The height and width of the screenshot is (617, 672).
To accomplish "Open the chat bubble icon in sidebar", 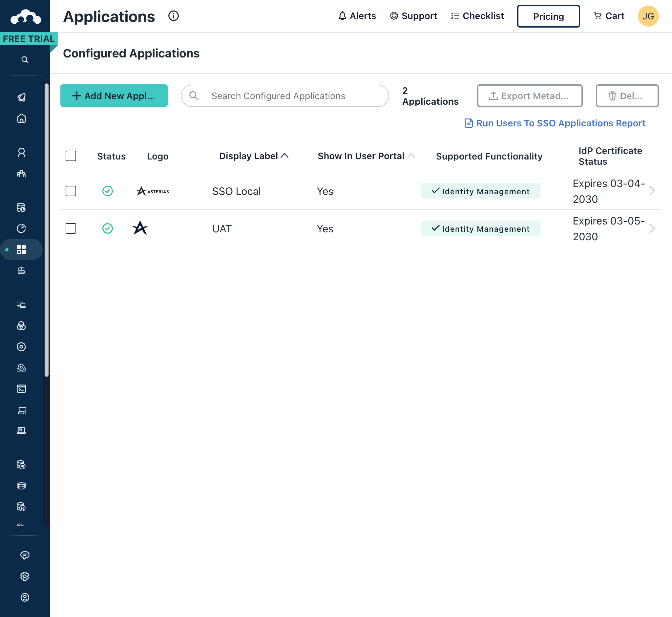I will click(x=25, y=555).
